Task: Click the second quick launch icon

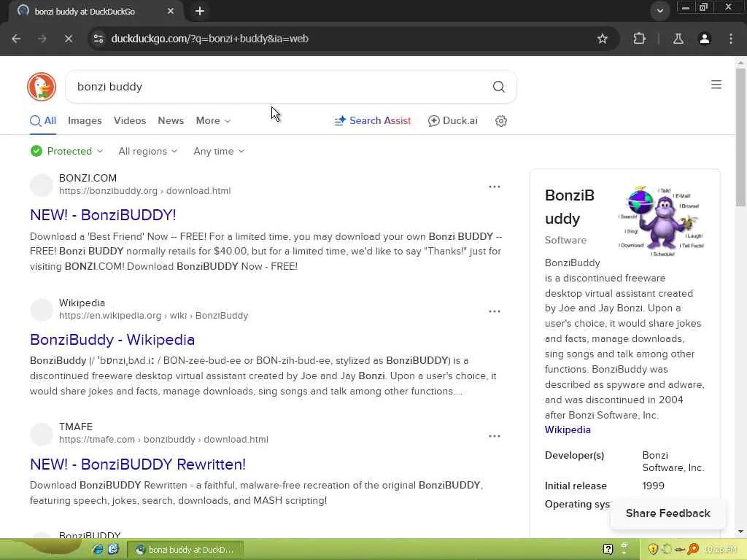Action: [113, 549]
